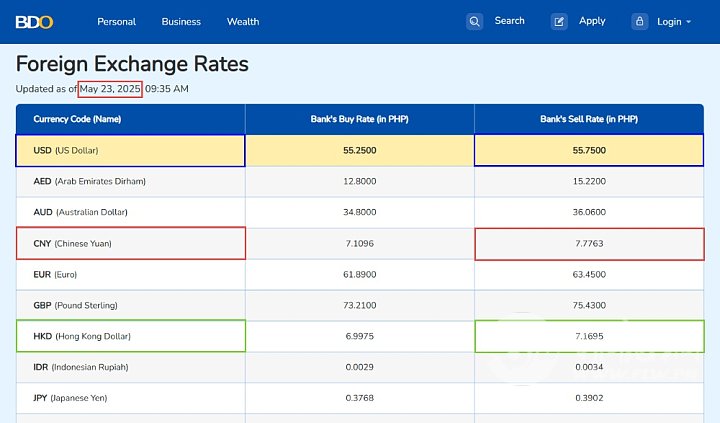Screen dimensions: 720x423
Task: Select the USD US Dollar row
Action: click(x=131, y=150)
